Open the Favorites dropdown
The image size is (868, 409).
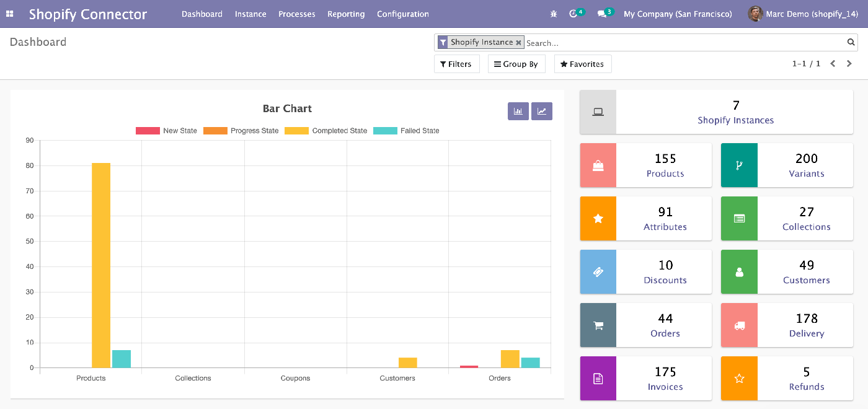(x=583, y=64)
